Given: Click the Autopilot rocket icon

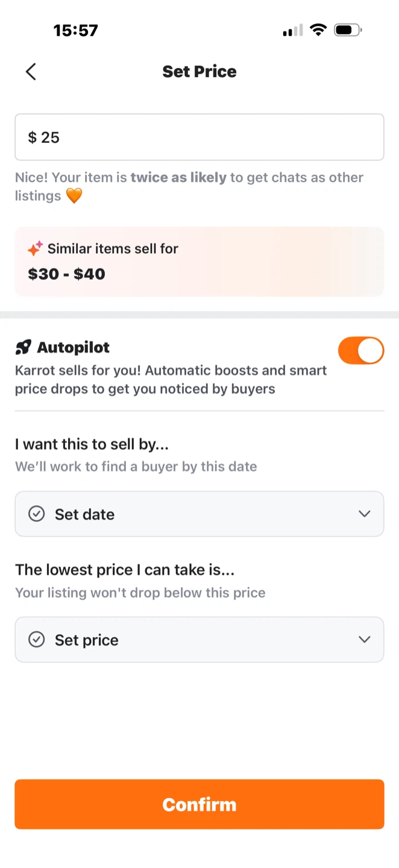Looking at the screenshot, I should click(x=24, y=347).
